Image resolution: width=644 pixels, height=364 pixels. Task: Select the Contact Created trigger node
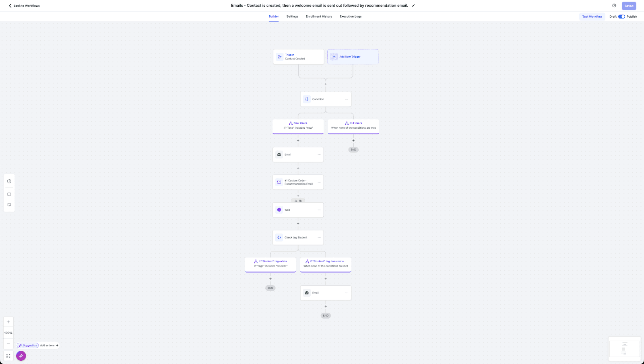298,57
